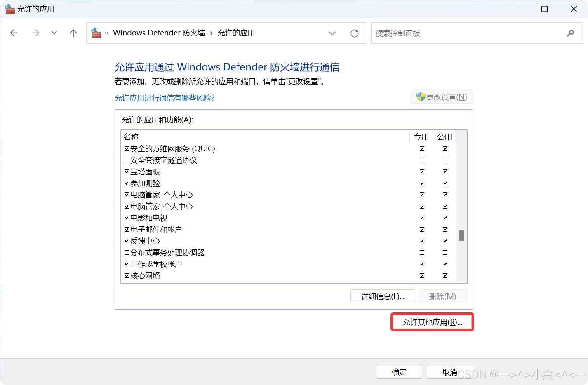Viewport: 588px width, 385px height.
Task: Click the 删除(M) button
Action: click(x=442, y=296)
